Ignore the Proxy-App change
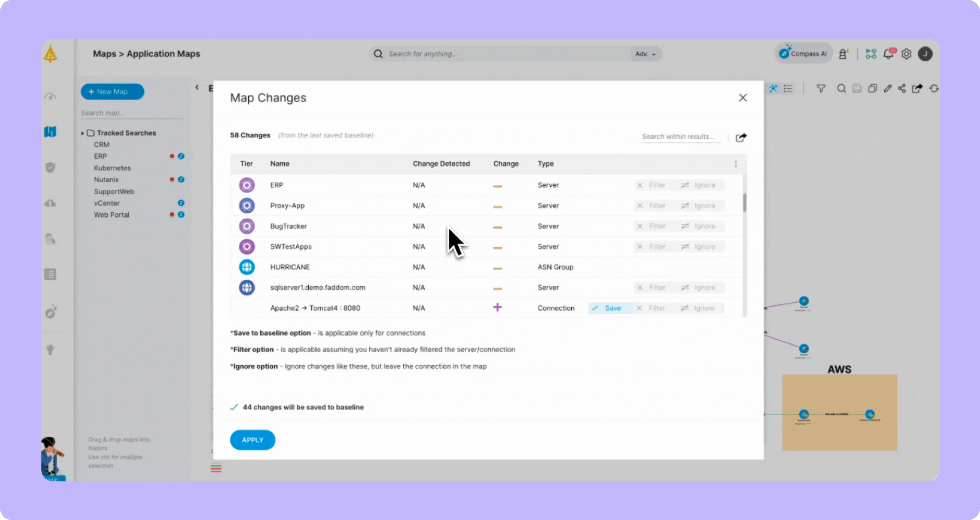This screenshot has width=980, height=520. (x=698, y=206)
